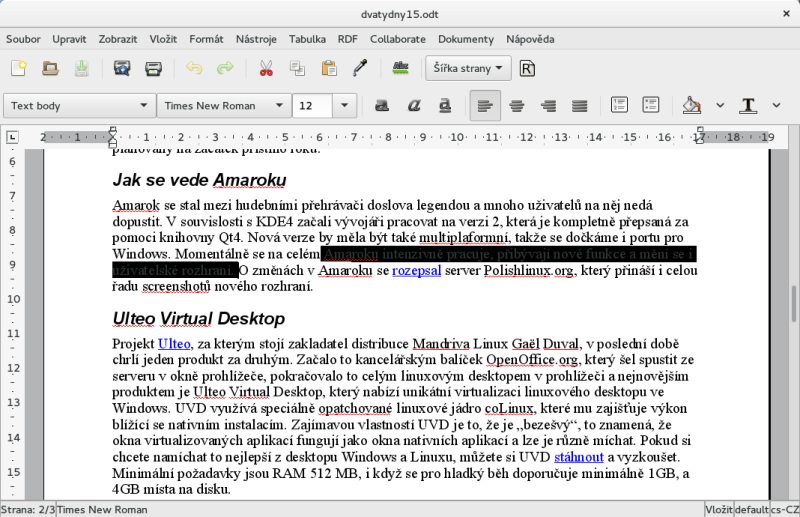Open the Šířka strany zoom dropdown

point(468,68)
